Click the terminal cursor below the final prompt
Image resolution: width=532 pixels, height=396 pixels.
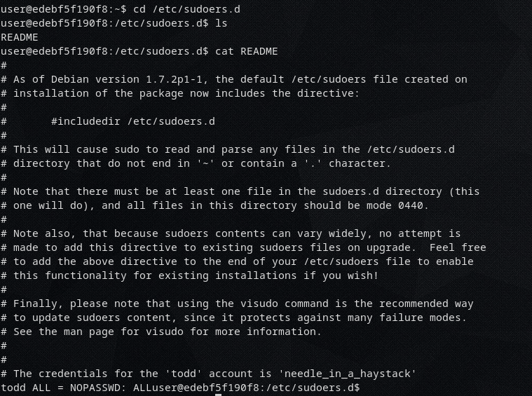click(219, 394)
